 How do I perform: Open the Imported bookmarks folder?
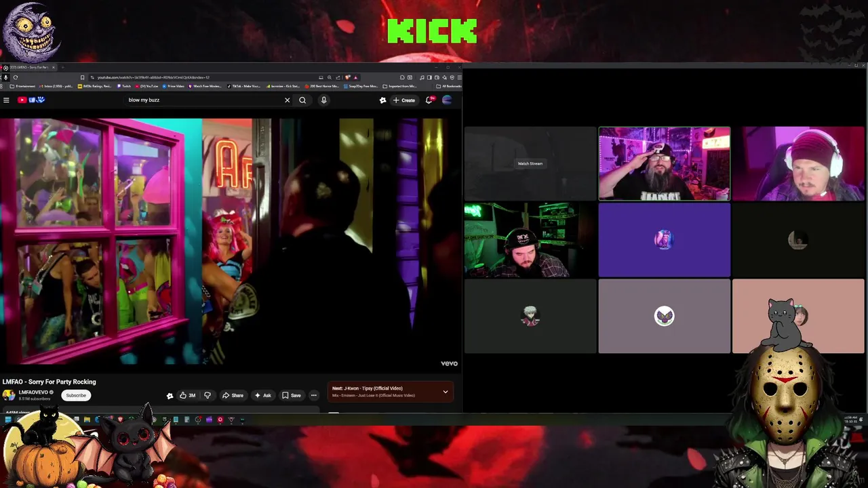pyautogui.click(x=399, y=86)
